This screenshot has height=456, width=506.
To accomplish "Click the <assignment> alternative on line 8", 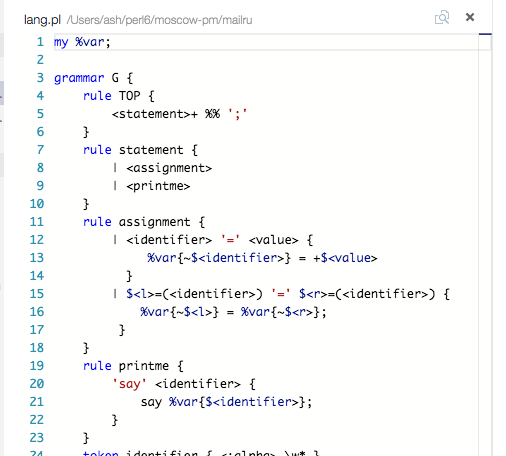I will coord(169,168).
